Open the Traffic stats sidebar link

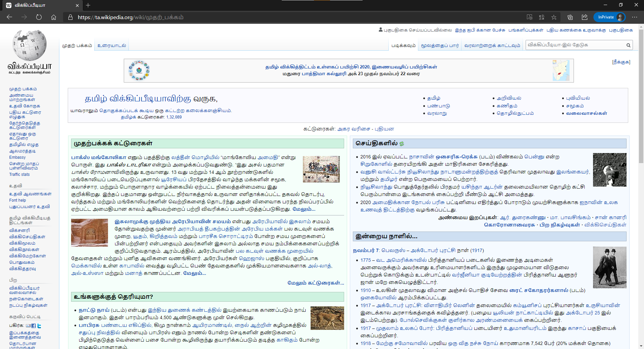(19, 174)
